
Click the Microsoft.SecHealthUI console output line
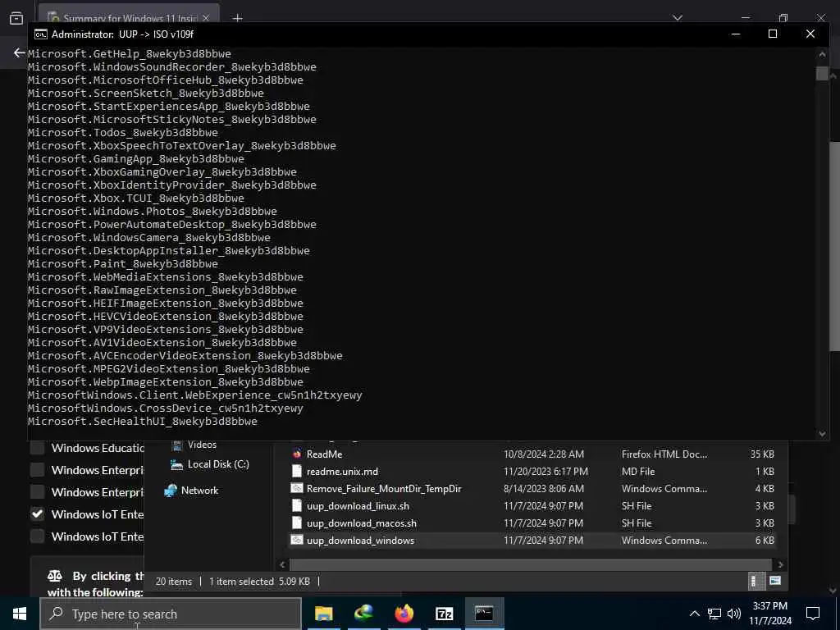143,421
